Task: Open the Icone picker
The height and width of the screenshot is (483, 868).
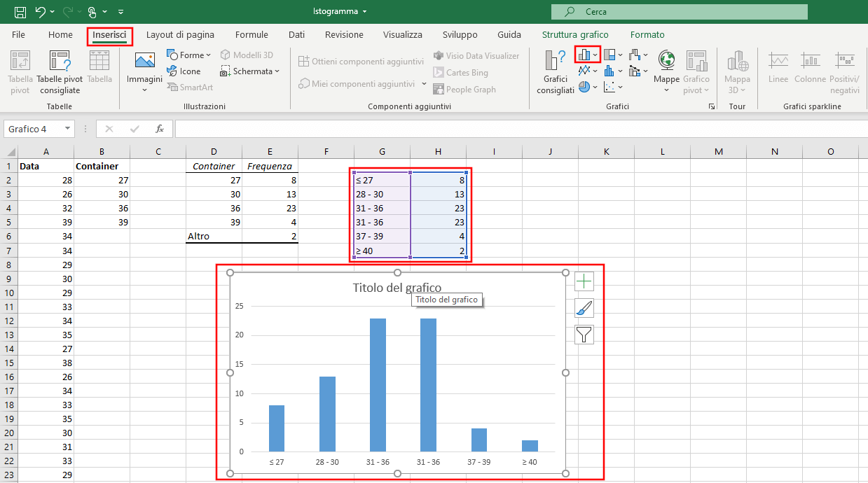Action: [x=184, y=71]
